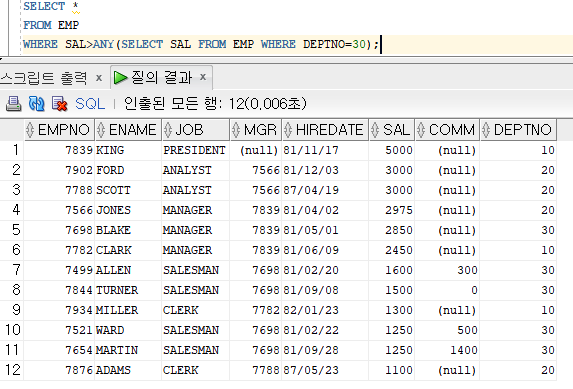Click the delete row icon
The image size is (573, 389).
(x=60, y=104)
